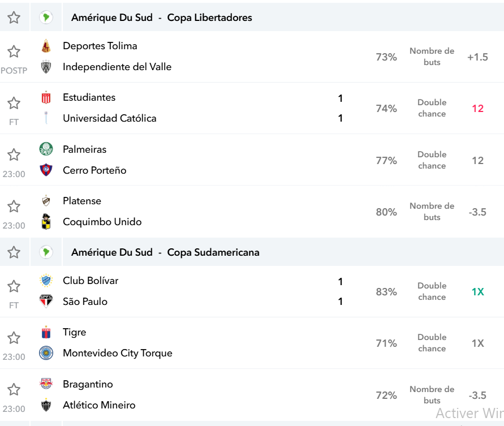Click the red 12 double chance prediction
Image resolution: width=504 pixels, height=426 pixels.
tap(477, 109)
